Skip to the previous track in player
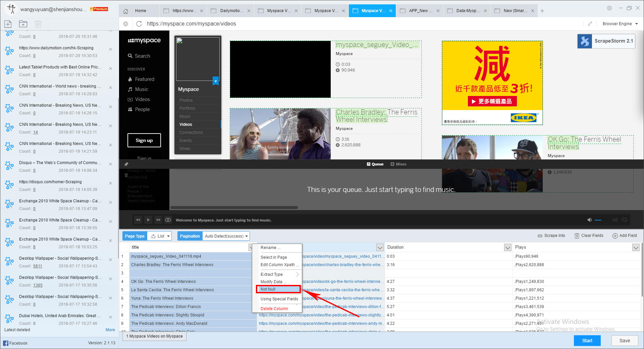This screenshot has height=349, width=644. click(138, 220)
